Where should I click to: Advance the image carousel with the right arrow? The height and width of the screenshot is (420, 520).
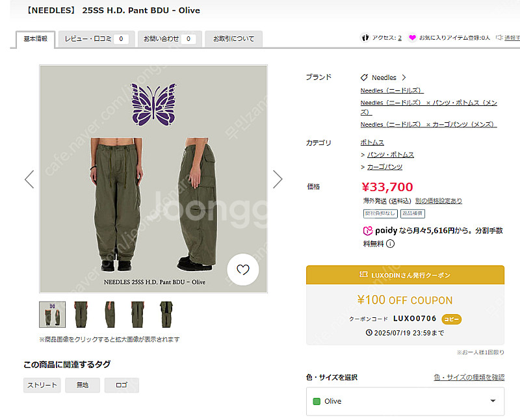point(278,178)
